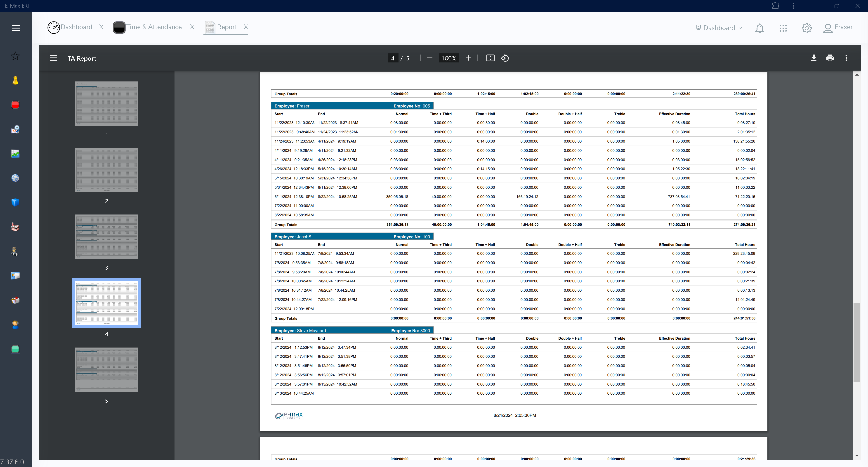Open the contact card icon in sidebar
The image size is (868, 467).
point(16,276)
